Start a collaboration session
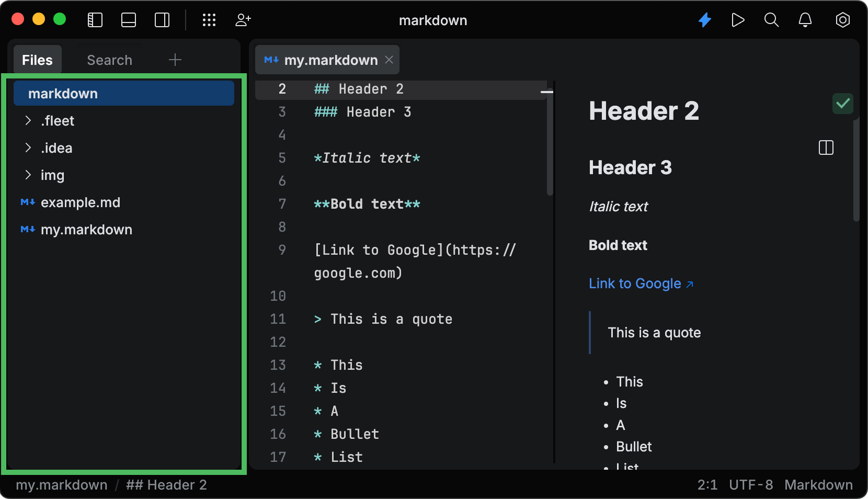868x499 pixels. 242,20
